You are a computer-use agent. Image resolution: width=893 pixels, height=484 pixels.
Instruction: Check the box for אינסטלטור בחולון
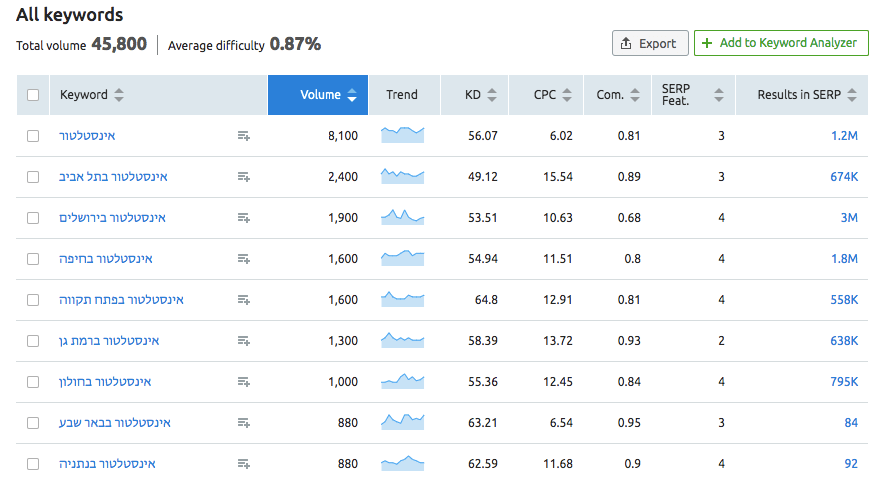coord(33,382)
